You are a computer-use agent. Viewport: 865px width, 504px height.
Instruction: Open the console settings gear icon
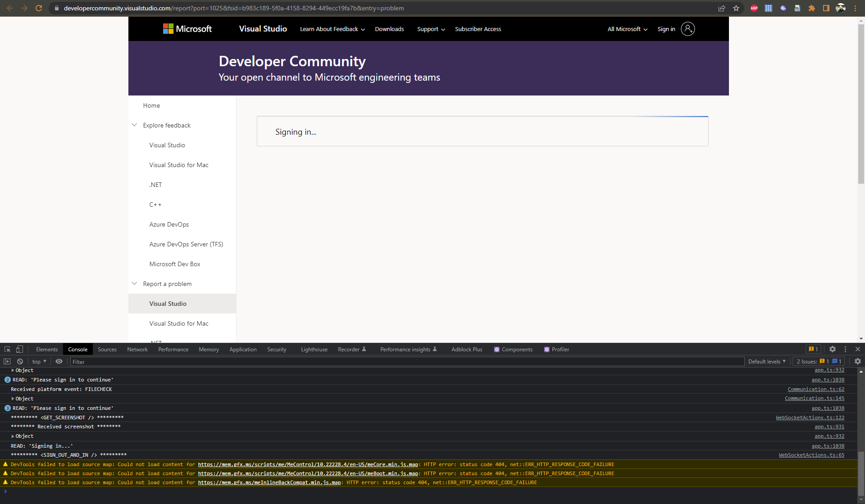[858, 361]
